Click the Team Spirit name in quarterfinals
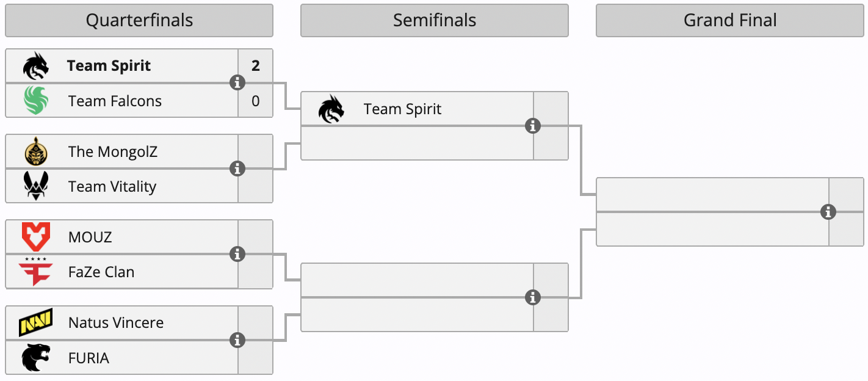 click(109, 66)
